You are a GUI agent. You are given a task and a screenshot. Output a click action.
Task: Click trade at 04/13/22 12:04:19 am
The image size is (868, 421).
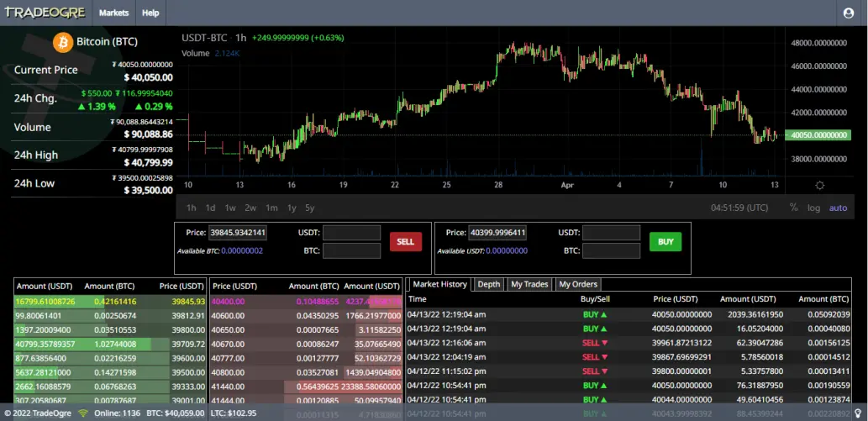point(629,357)
